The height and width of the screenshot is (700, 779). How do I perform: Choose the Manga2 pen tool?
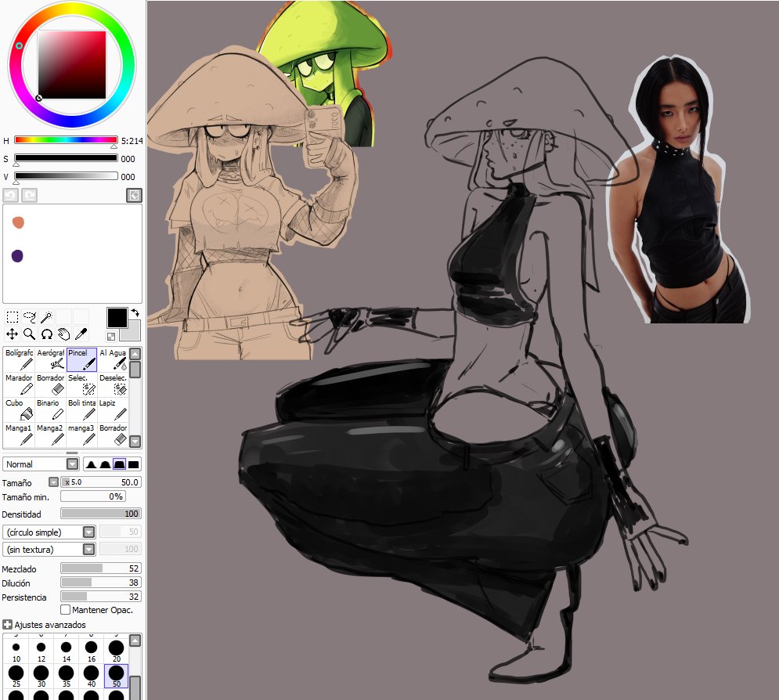[50, 435]
